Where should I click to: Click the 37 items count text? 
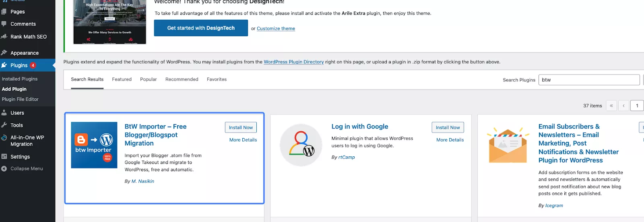(592, 106)
